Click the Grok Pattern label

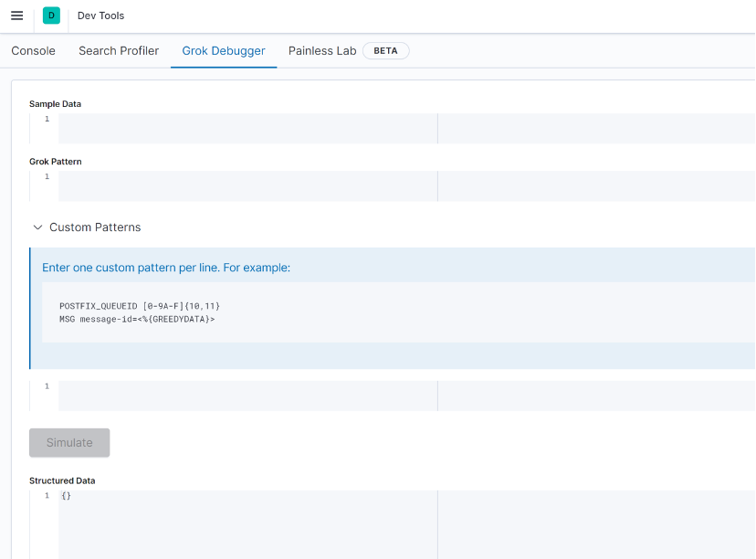pos(56,162)
